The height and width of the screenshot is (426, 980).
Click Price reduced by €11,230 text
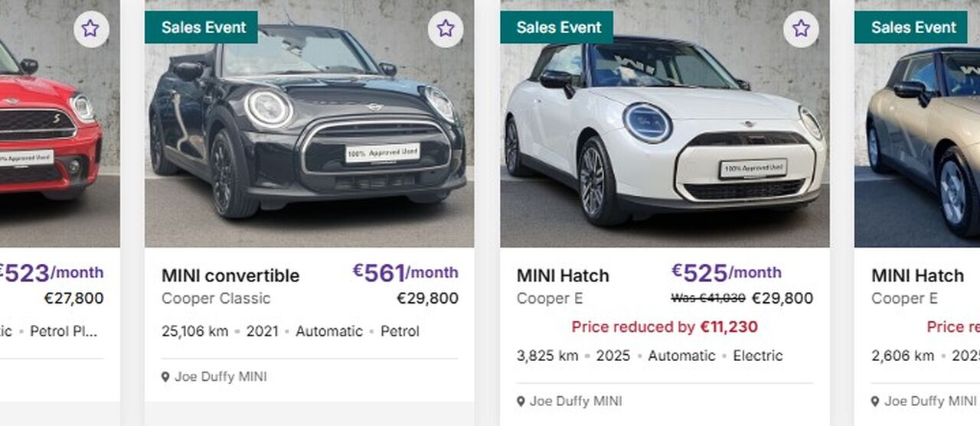click(x=665, y=327)
